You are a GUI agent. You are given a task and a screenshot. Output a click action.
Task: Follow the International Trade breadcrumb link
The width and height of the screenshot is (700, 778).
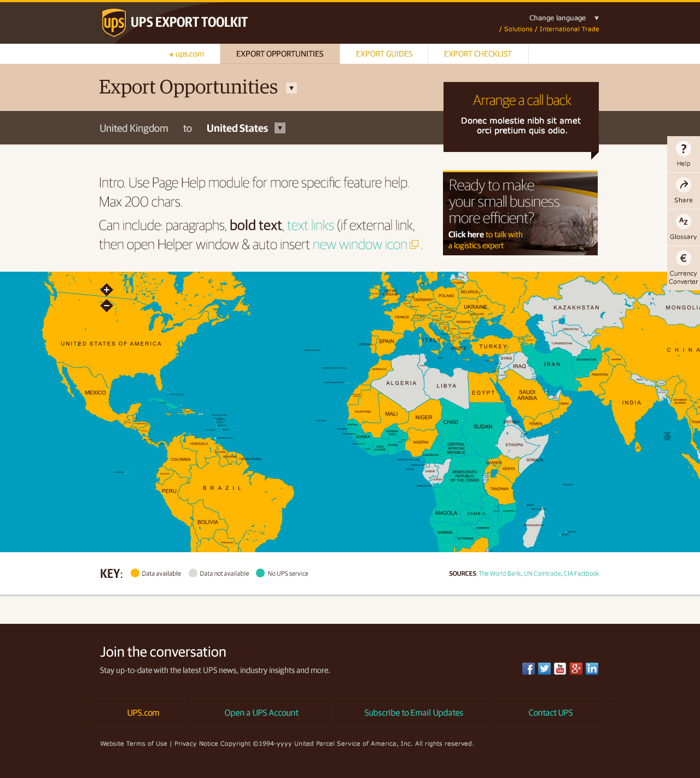click(x=569, y=30)
